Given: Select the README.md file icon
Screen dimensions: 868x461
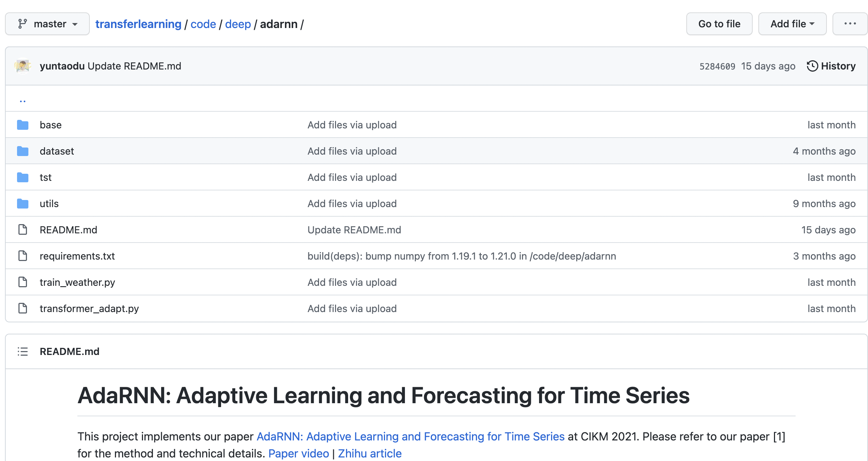Looking at the screenshot, I should [x=22, y=229].
